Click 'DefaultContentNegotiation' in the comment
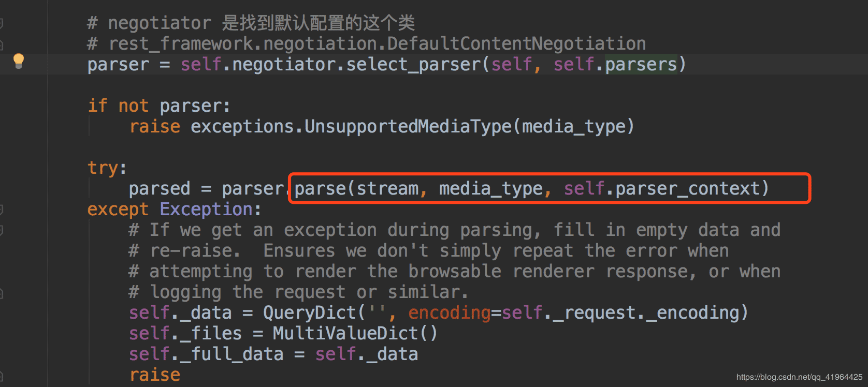This screenshot has width=868, height=387. coord(516,44)
